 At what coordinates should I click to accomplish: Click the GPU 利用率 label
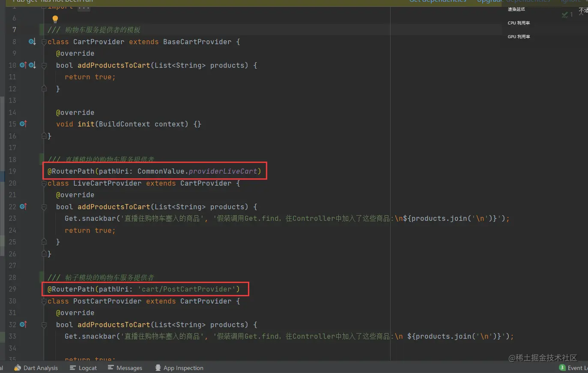pyautogui.click(x=519, y=37)
